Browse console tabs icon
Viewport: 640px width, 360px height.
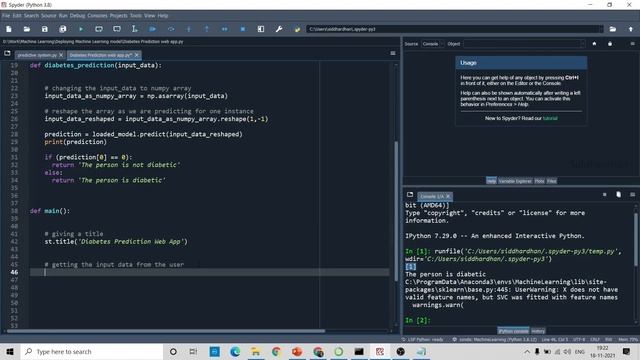point(410,195)
